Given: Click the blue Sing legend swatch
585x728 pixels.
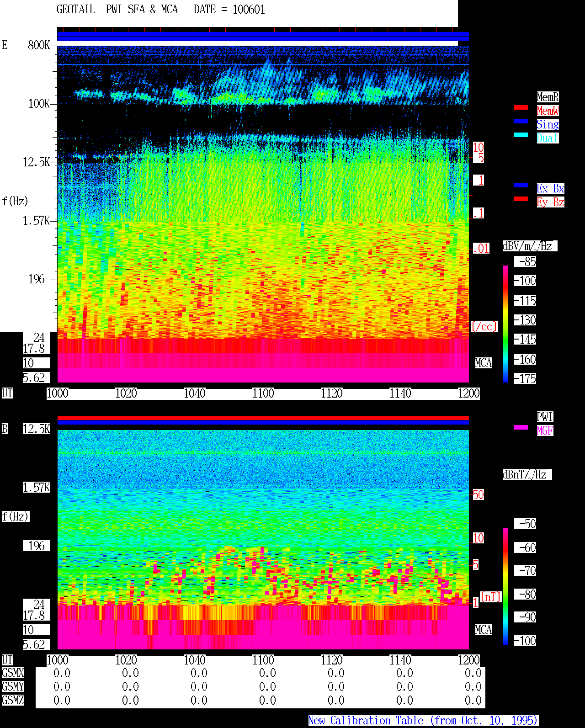Looking at the screenshot, I should [x=521, y=121].
